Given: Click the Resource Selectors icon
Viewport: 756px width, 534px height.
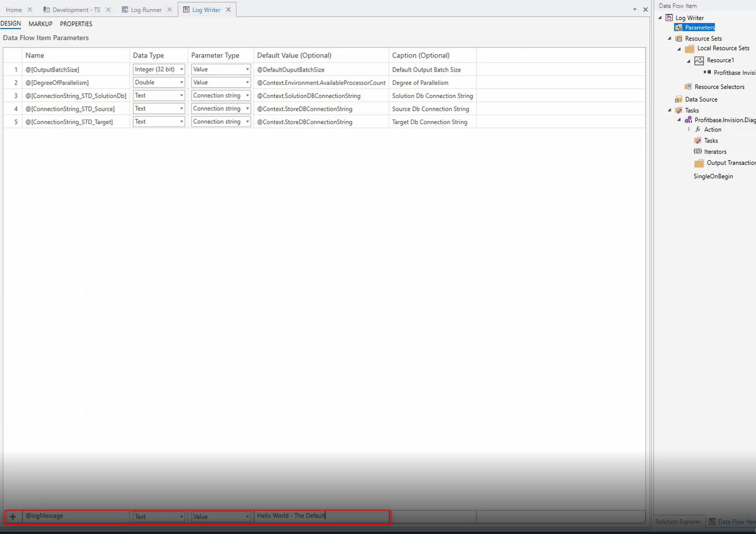Looking at the screenshot, I should point(688,87).
